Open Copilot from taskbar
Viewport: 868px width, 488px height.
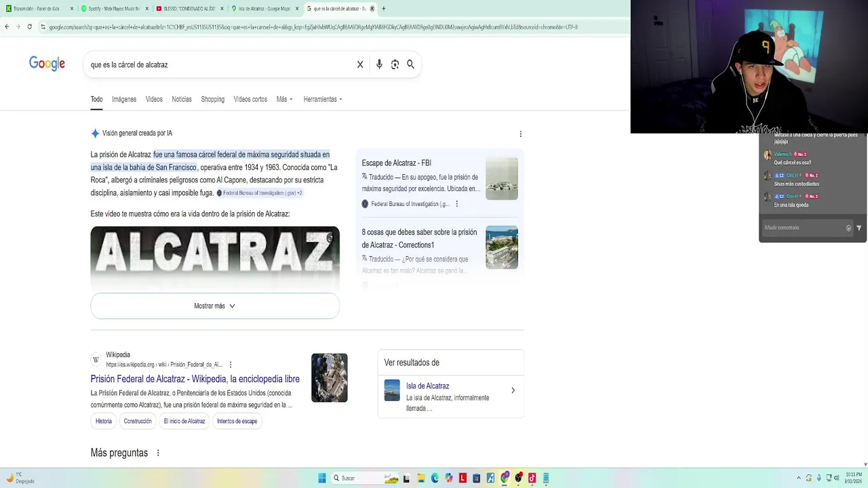(x=449, y=478)
